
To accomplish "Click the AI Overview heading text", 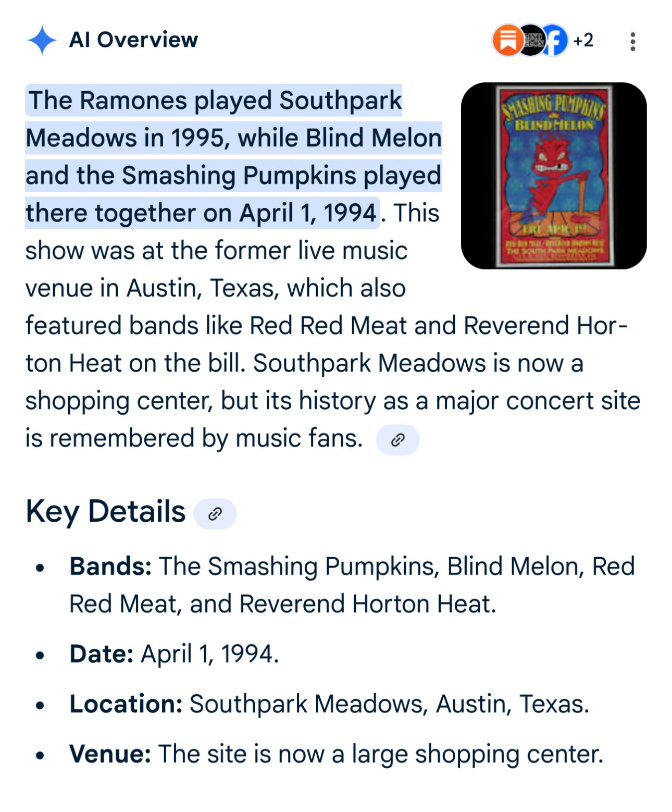I will coord(133,40).
